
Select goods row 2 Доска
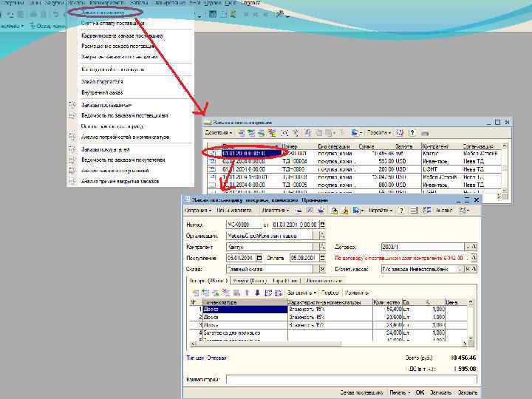(x=329, y=317)
